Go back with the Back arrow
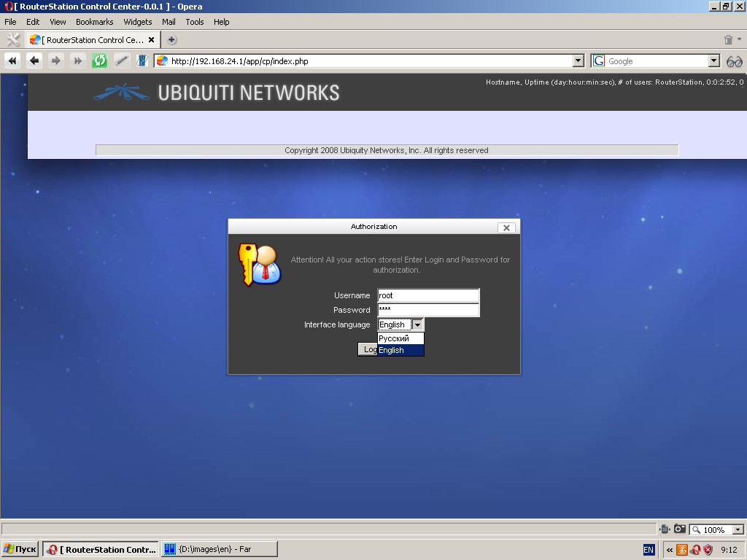This screenshot has width=747, height=560. 34,61
